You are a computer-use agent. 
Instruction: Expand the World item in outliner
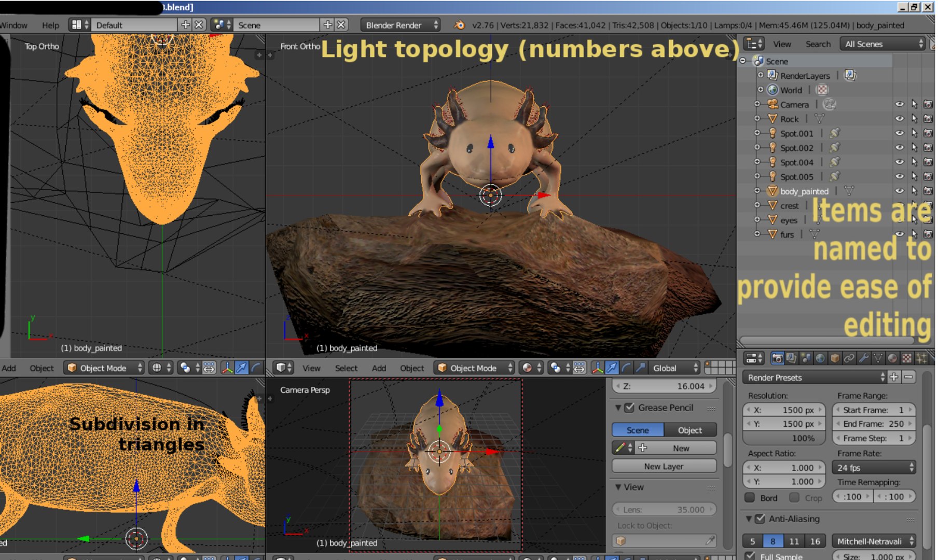point(761,90)
